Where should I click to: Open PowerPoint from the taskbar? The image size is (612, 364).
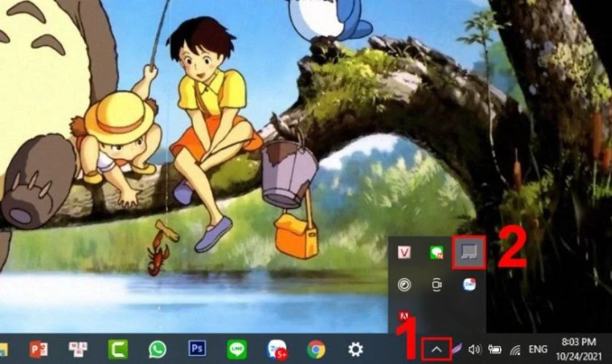(x=38, y=349)
